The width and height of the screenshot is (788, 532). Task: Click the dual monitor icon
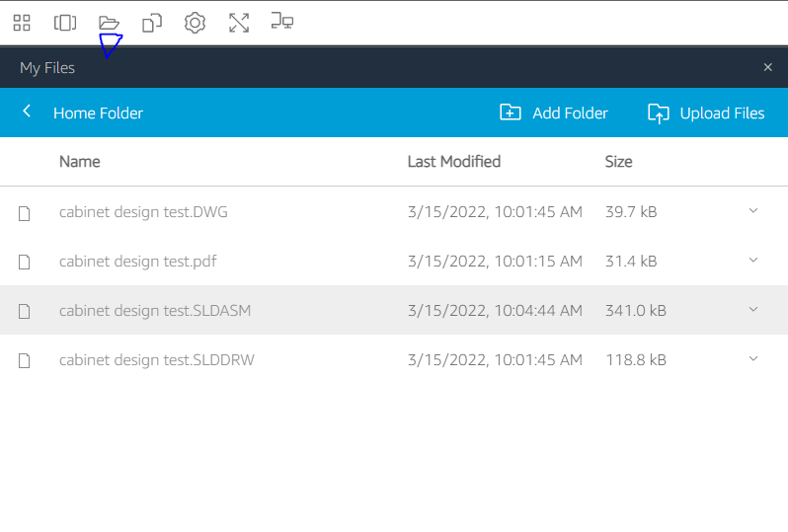(282, 21)
